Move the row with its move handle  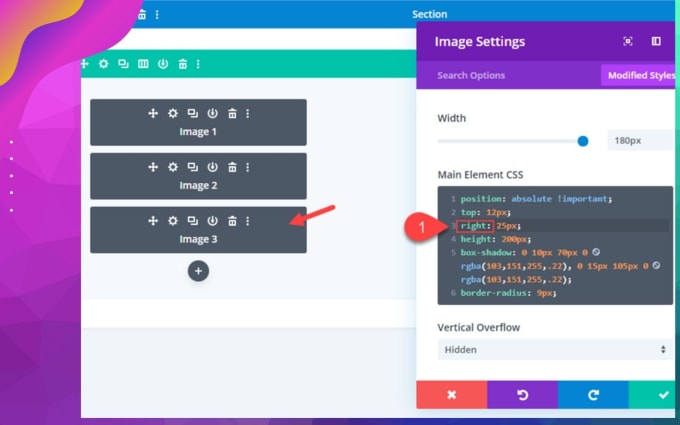pos(85,64)
